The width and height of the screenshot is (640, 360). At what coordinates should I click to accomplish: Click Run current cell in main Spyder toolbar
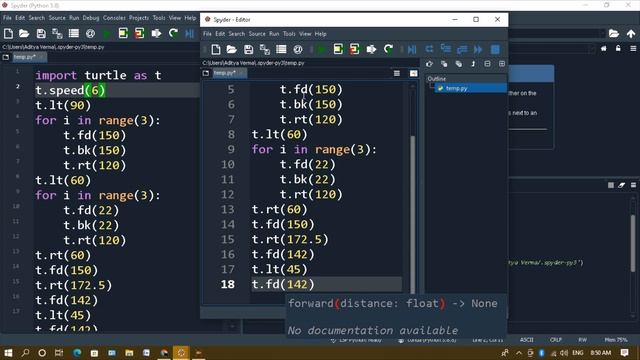(123, 33)
